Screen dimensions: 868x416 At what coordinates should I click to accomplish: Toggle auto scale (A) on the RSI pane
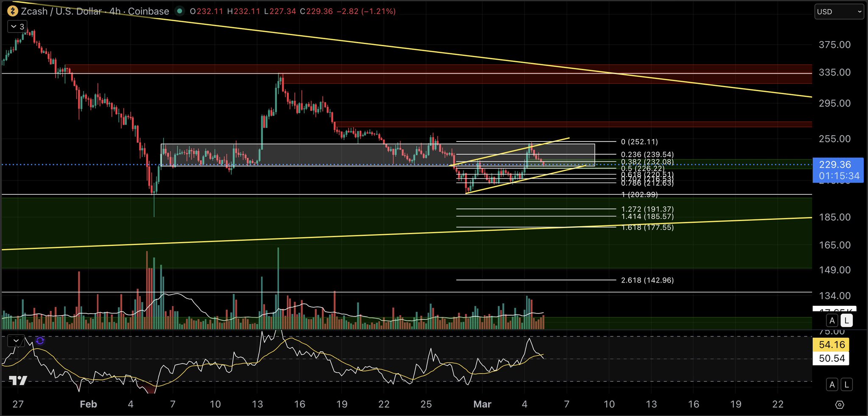point(832,385)
